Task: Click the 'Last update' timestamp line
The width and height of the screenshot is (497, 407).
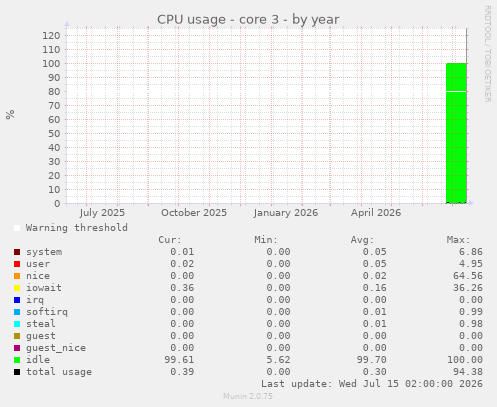Action: [x=372, y=384]
